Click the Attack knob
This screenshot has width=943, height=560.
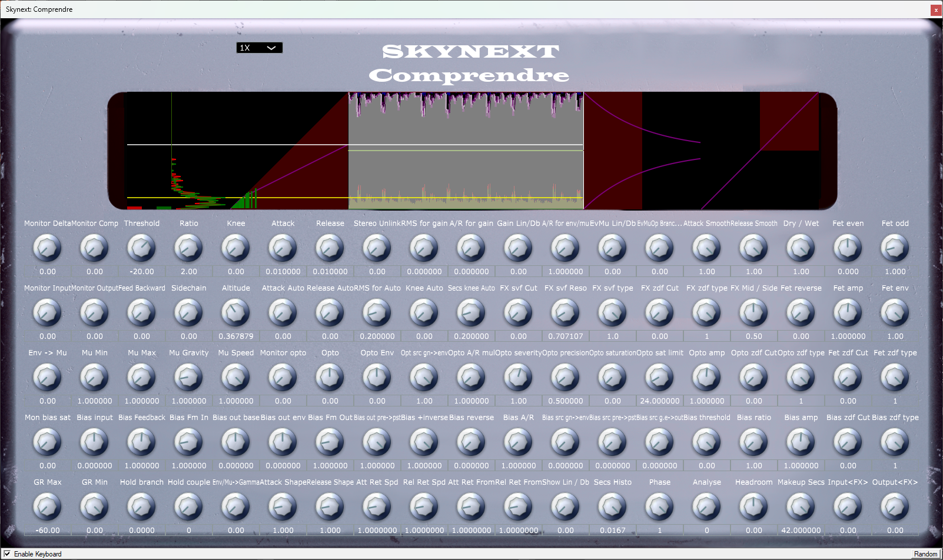pos(283,248)
